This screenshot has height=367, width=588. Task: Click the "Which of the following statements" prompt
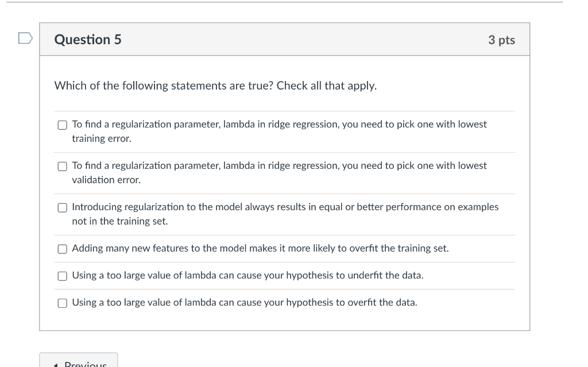click(215, 86)
